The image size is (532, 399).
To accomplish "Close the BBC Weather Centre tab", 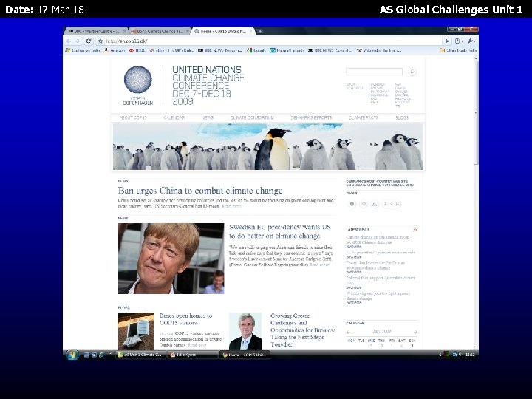I will tap(124, 31).
